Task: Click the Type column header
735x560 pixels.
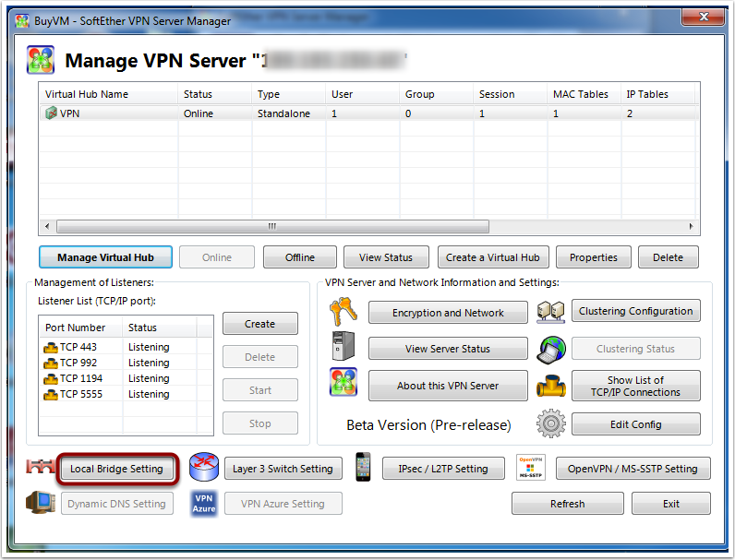Action: (288, 94)
